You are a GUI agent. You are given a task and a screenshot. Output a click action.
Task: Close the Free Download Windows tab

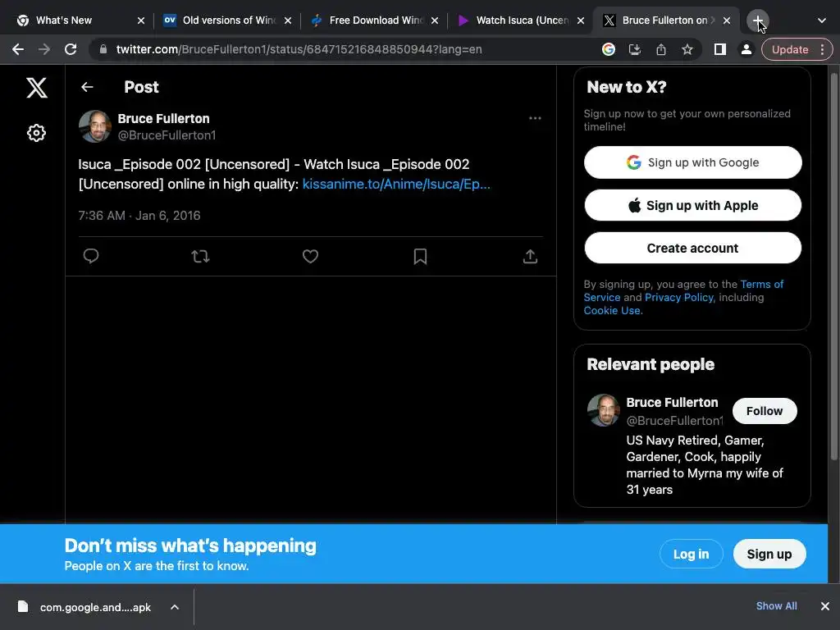point(435,21)
